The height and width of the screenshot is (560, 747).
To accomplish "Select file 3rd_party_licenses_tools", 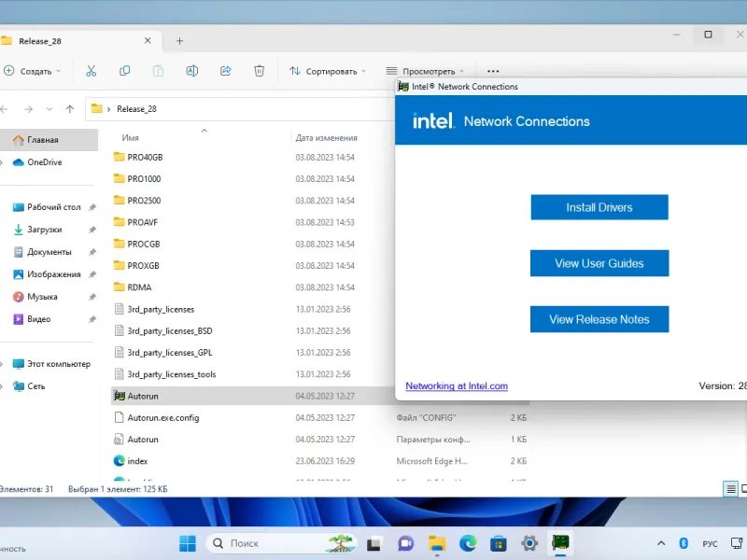I will [x=172, y=374].
